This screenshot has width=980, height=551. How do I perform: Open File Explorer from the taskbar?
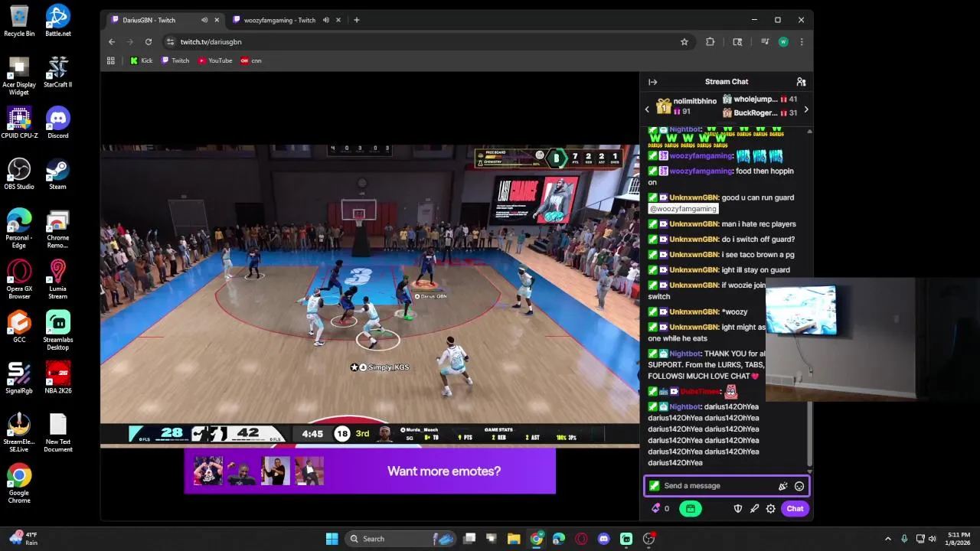tap(514, 539)
